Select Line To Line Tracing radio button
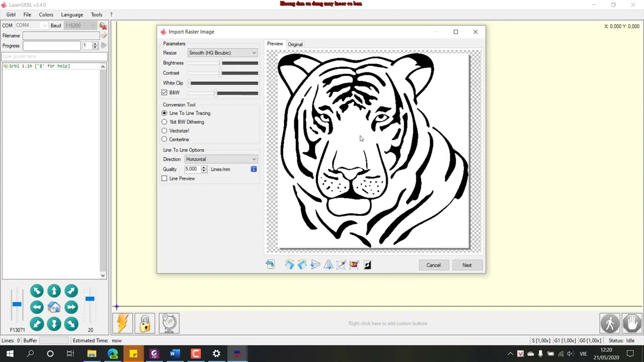This screenshot has height=362, width=644. click(164, 113)
